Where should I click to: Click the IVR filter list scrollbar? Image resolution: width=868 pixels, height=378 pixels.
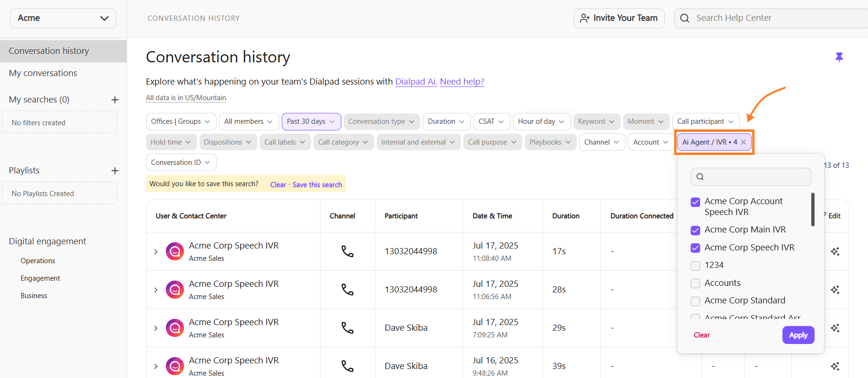pyautogui.click(x=813, y=209)
